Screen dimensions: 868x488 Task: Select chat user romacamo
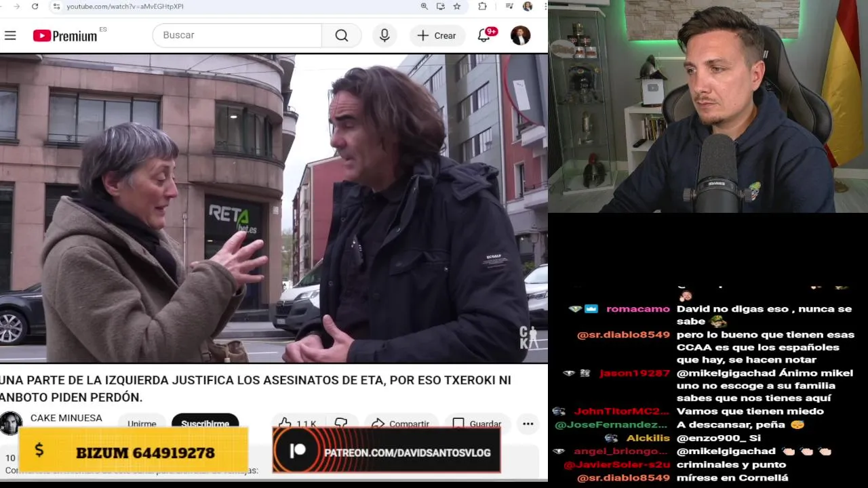[x=637, y=309]
